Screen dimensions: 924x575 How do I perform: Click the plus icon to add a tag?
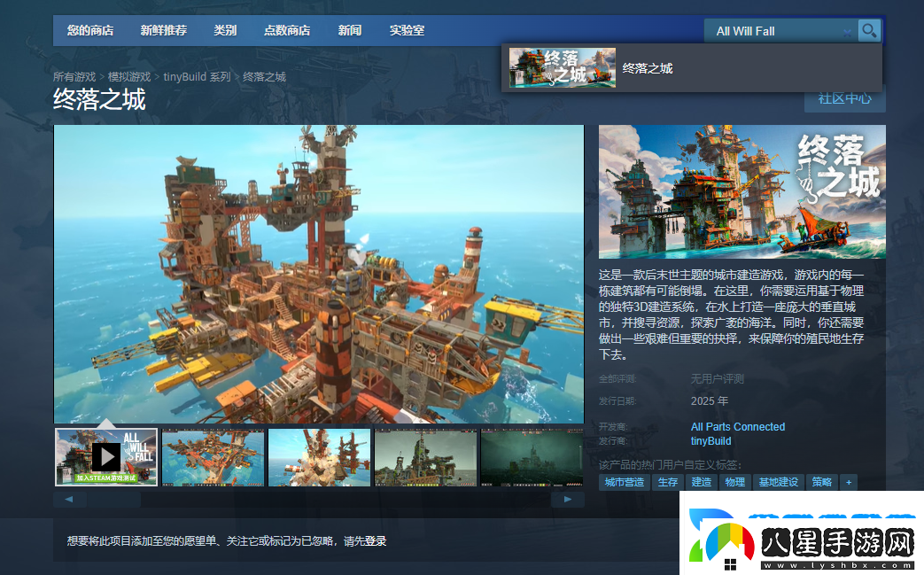(x=849, y=483)
